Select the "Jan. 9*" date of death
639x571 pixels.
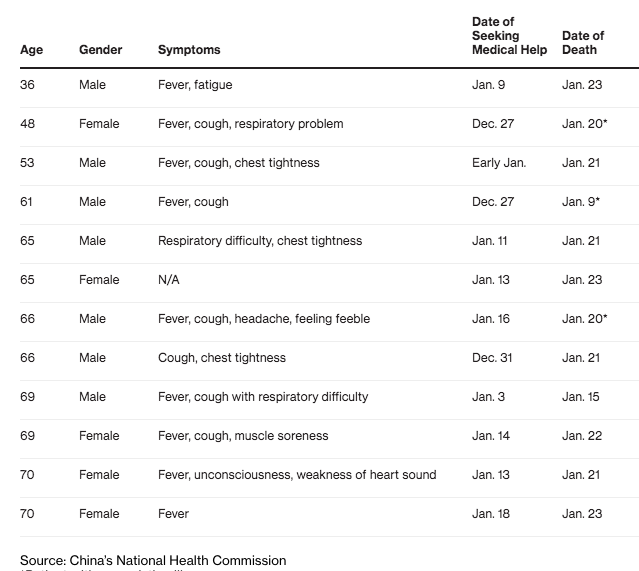581,202
